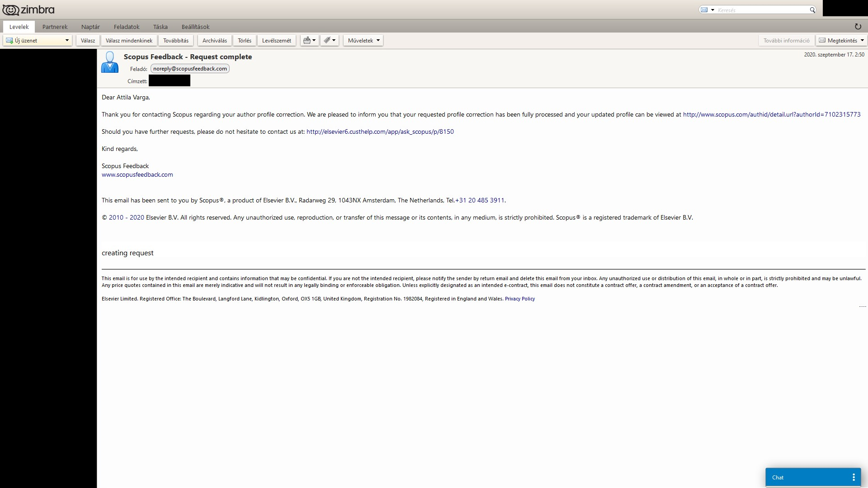Click the 'Dear Attila Varga,' greeting
868x488 pixels.
[126, 97]
